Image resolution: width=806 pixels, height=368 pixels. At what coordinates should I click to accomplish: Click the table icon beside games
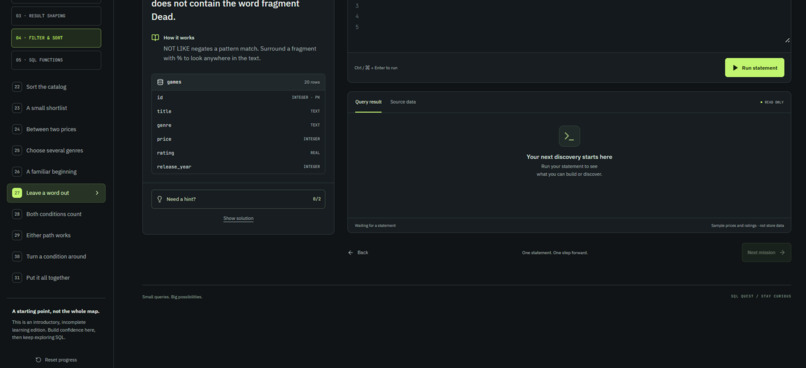(x=160, y=82)
